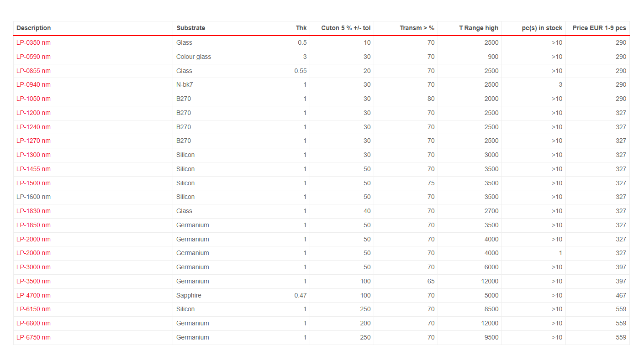This screenshot has width=644, height=345.
Task: Click the LP-3500 nm link
Action: [x=33, y=281]
